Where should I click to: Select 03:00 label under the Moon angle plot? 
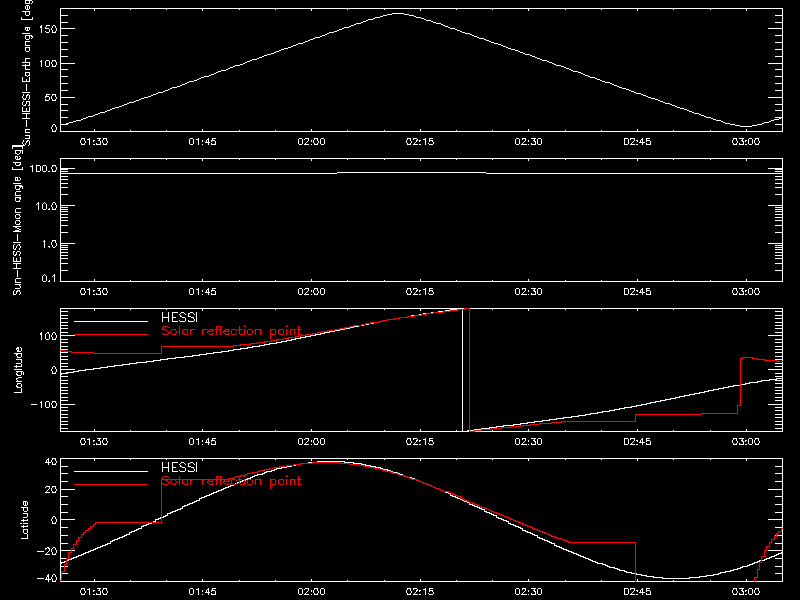tap(746, 291)
